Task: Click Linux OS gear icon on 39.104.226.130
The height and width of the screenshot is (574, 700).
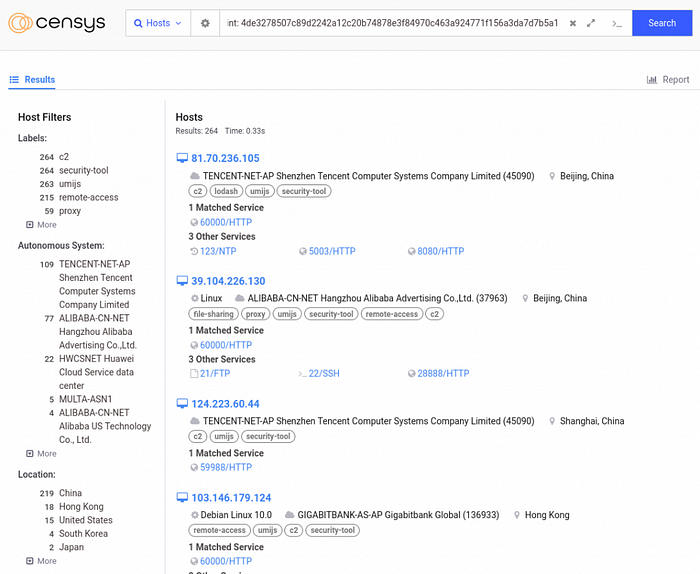Action: (x=195, y=298)
